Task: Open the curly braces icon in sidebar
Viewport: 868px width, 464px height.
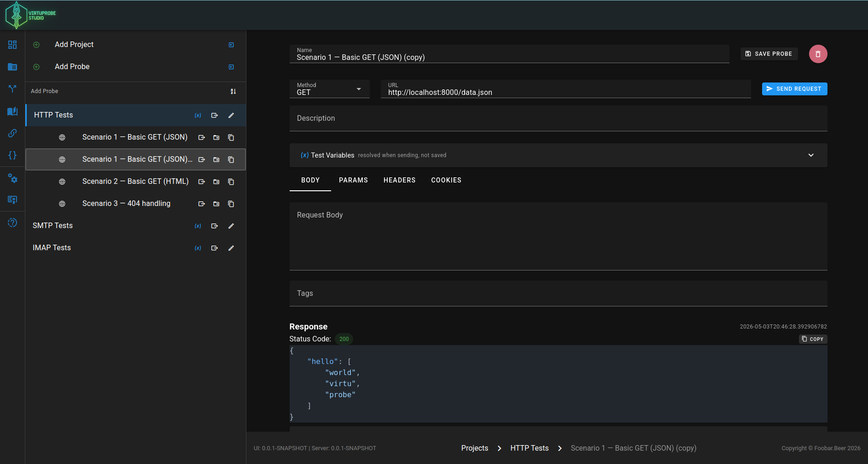Action: point(12,155)
